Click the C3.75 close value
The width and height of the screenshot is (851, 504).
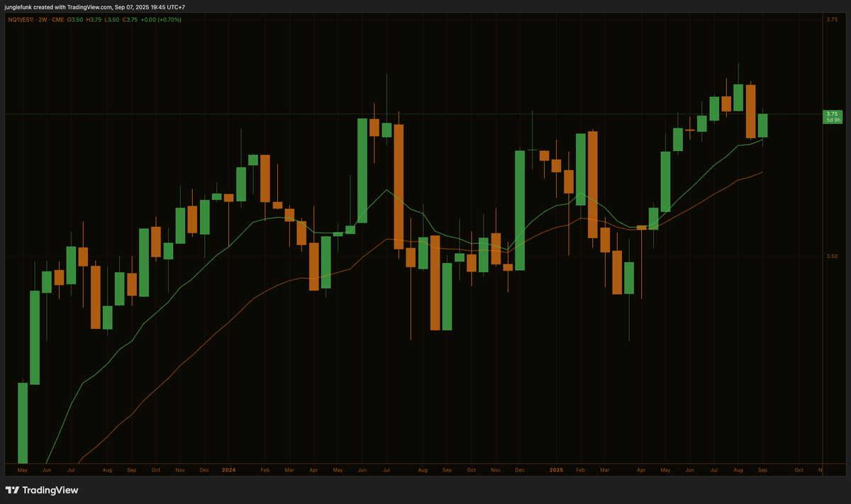pyautogui.click(x=130, y=20)
